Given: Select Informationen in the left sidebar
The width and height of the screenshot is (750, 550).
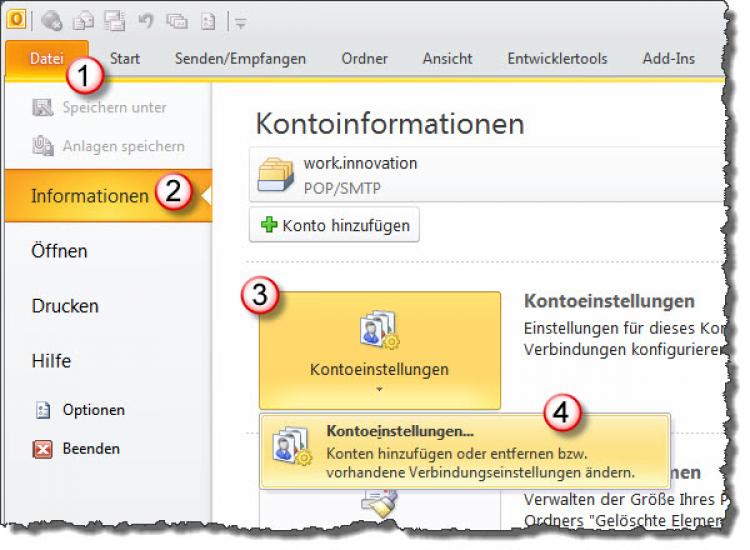Looking at the screenshot, I should click(x=89, y=196).
